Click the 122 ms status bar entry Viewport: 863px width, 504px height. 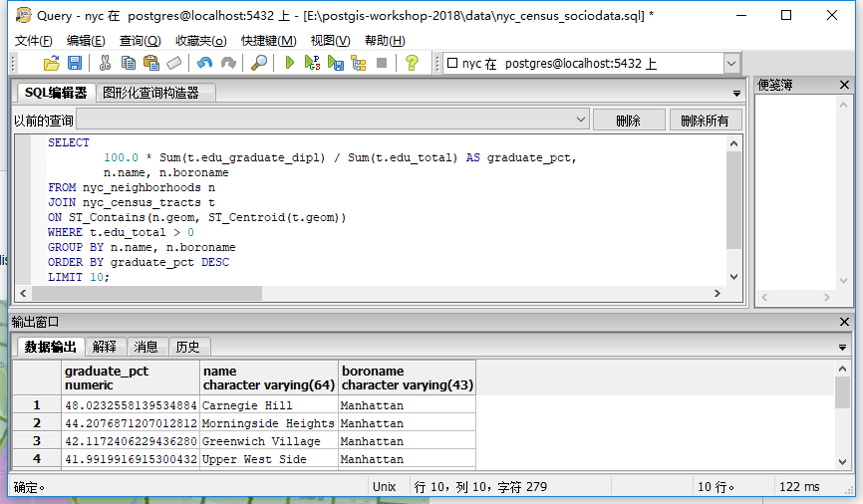coord(799,487)
